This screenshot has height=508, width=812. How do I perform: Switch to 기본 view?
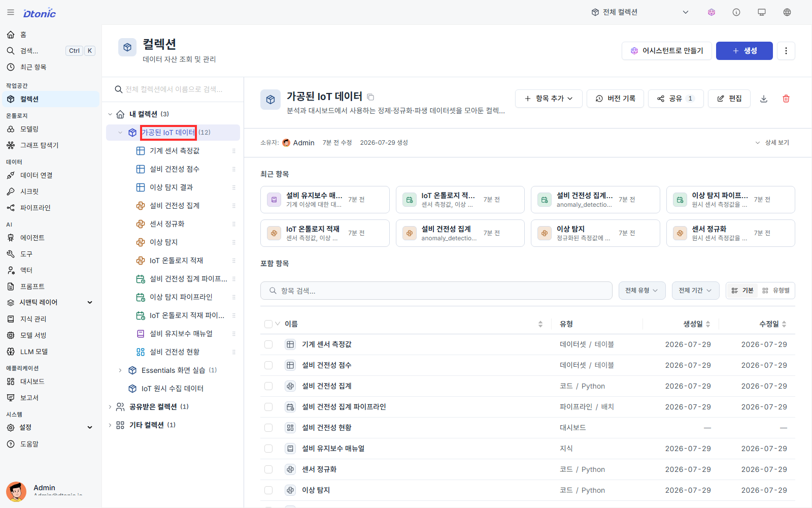(x=742, y=291)
